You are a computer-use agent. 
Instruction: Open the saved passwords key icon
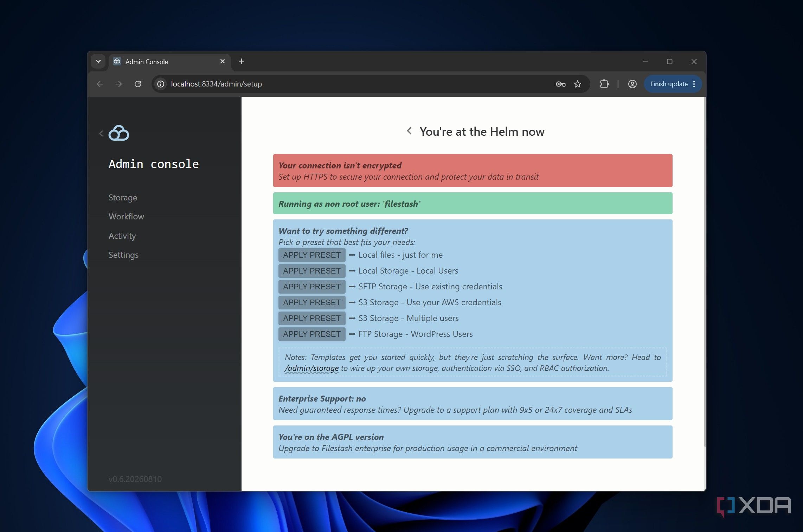point(560,84)
